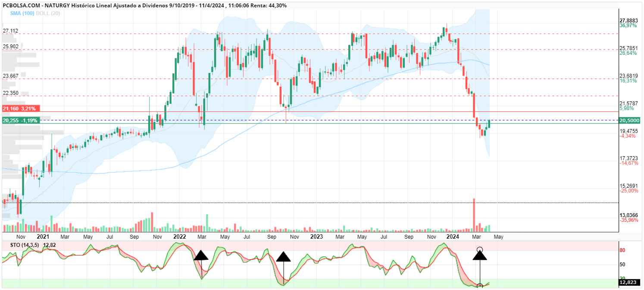Click the 23,6819 price axis value
This screenshot has width=644, height=290.
(628, 76)
